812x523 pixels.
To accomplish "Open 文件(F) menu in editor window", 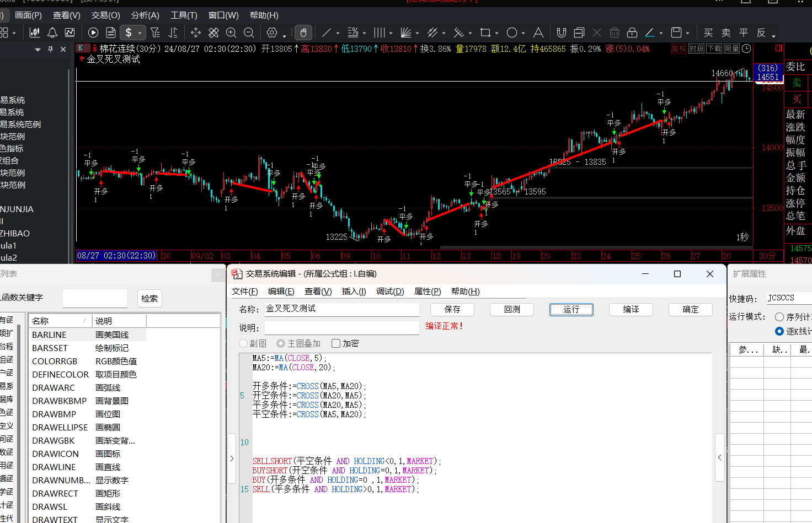I will [245, 292].
